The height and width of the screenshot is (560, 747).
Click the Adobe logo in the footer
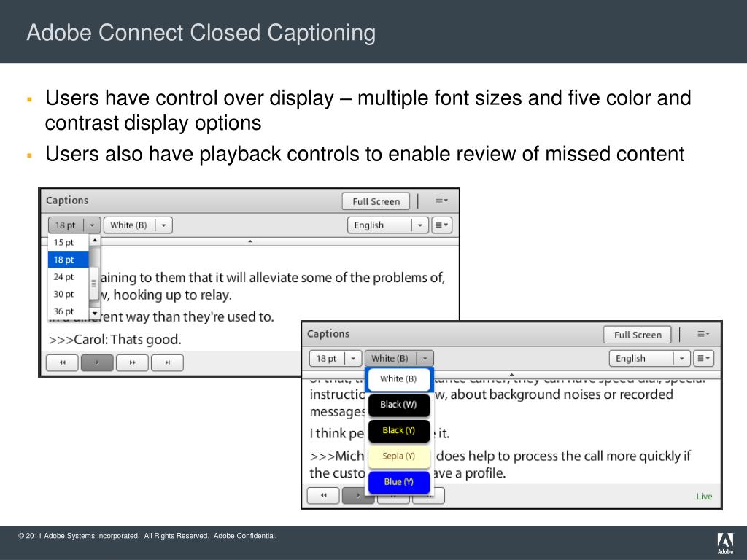point(725,543)
